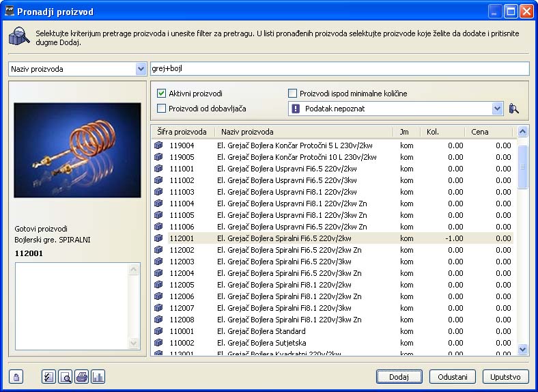
Task: Click the lock icon at bottom left
Action: [17, 377]
